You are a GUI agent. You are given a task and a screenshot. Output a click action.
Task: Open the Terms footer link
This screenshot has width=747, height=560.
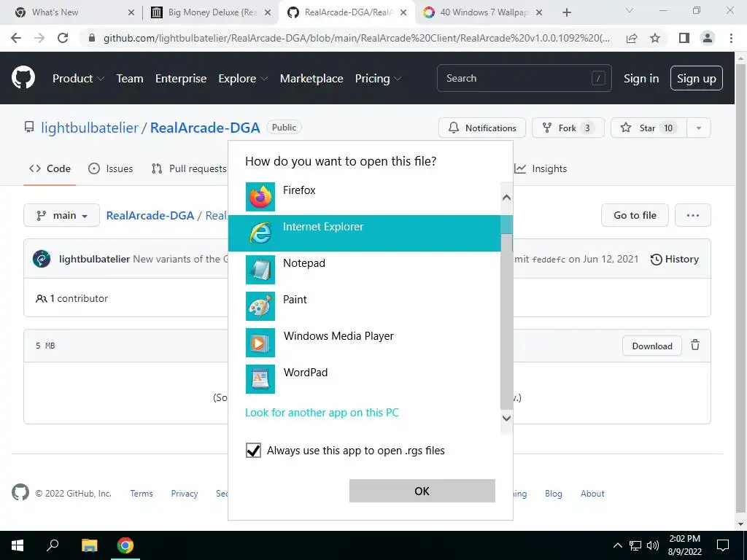[x=142, y=494]
